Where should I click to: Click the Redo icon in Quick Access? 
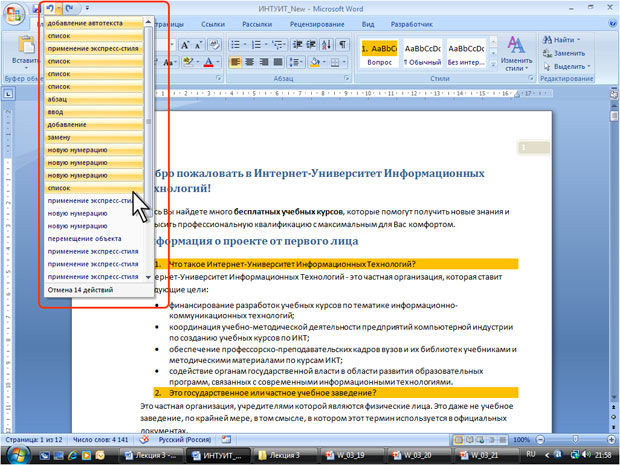coord(70,8)
